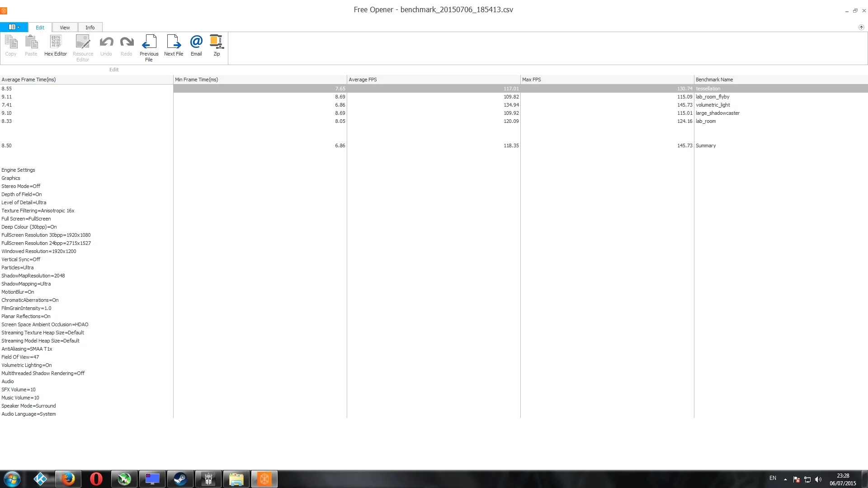Screen dimensions: 868x488
Task: Go to Next File
Action: coord(174,46)
